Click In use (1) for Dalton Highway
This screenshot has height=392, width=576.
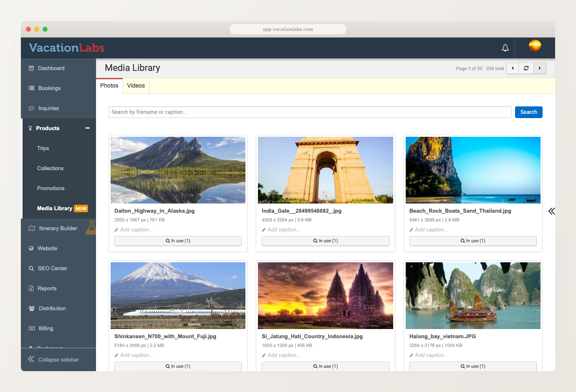tap(178, 241)
